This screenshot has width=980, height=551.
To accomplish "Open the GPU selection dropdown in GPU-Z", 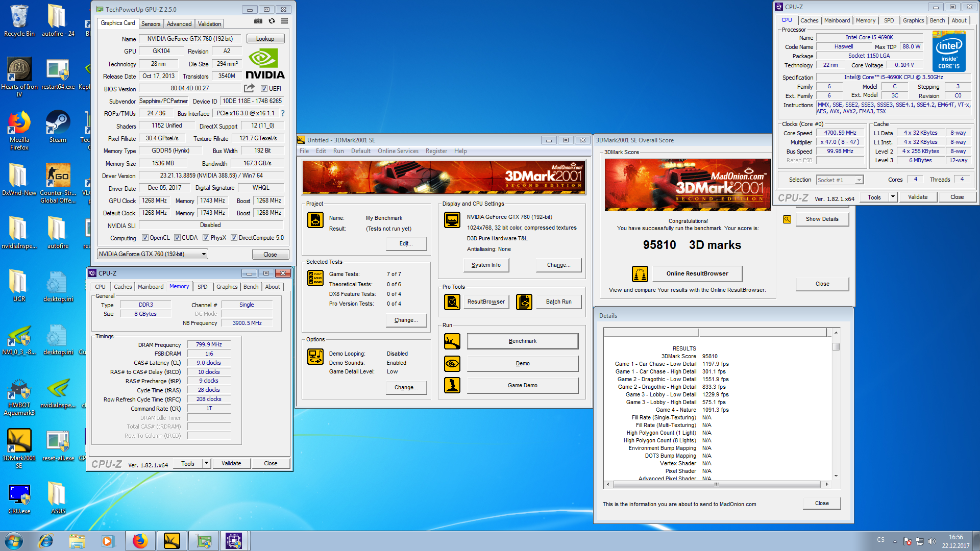I will coord(153,254).
